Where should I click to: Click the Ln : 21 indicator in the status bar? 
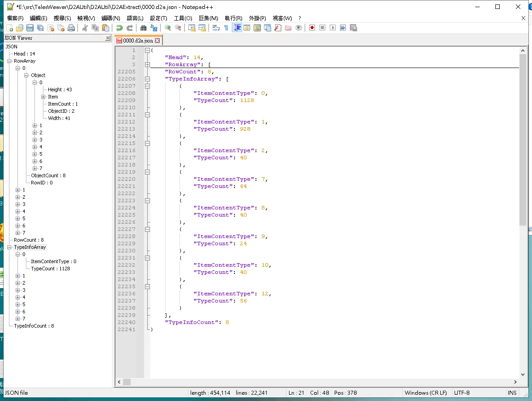(296, 392)
